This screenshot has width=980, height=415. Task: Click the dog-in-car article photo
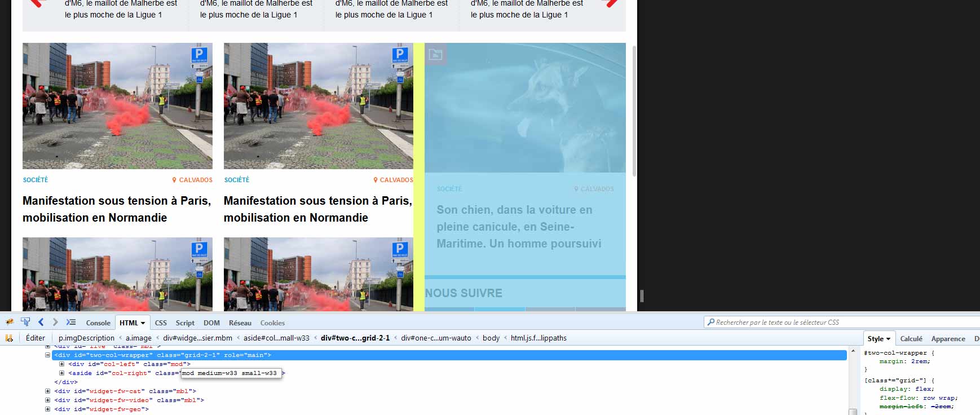click(525, 108)
